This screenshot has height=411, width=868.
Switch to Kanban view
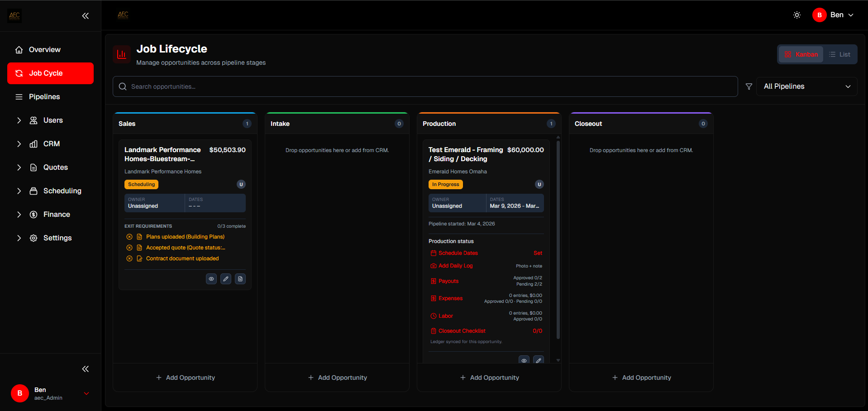coord(801,54)
